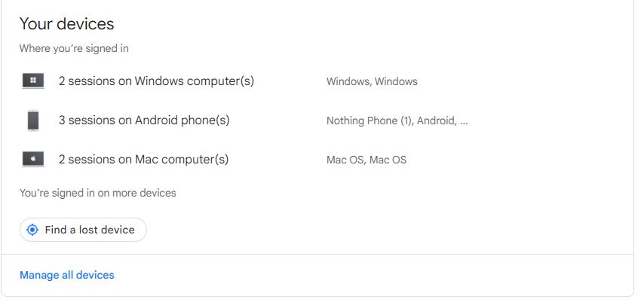644x302 pixels.
Task: Click the blue locate target icon
Action: pyautogui.click(x=32, y=230)
